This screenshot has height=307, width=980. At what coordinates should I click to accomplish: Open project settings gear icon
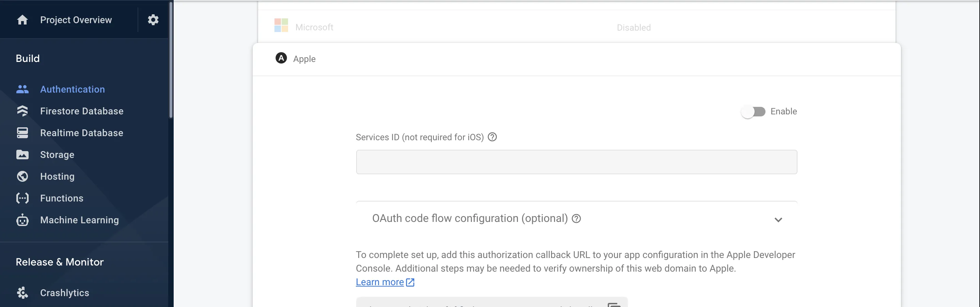[x=153, y=20]
